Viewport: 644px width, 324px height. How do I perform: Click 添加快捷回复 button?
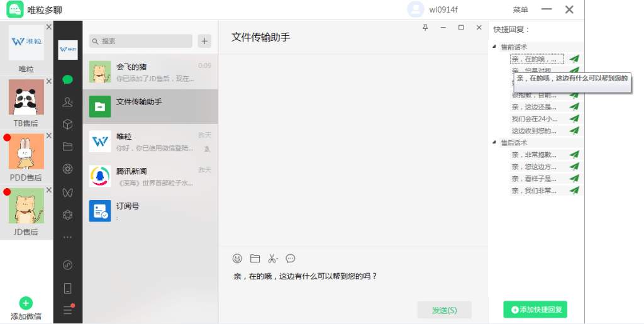click(535, 310)
